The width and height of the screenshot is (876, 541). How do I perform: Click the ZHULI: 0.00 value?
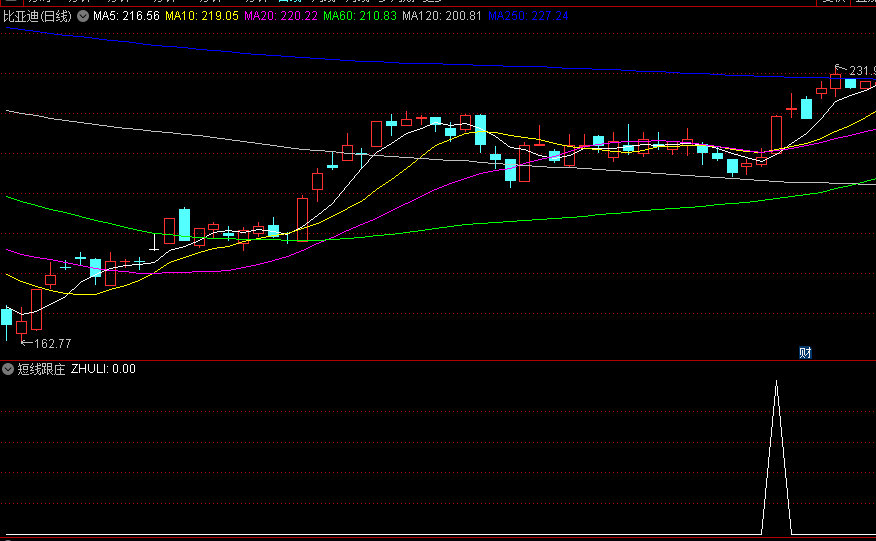coord(103,369)
